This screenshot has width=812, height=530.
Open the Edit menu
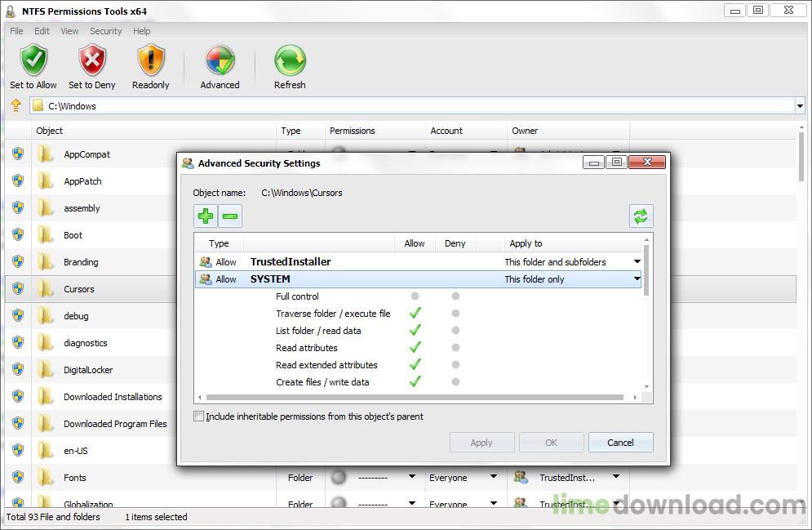coord(42,31)
